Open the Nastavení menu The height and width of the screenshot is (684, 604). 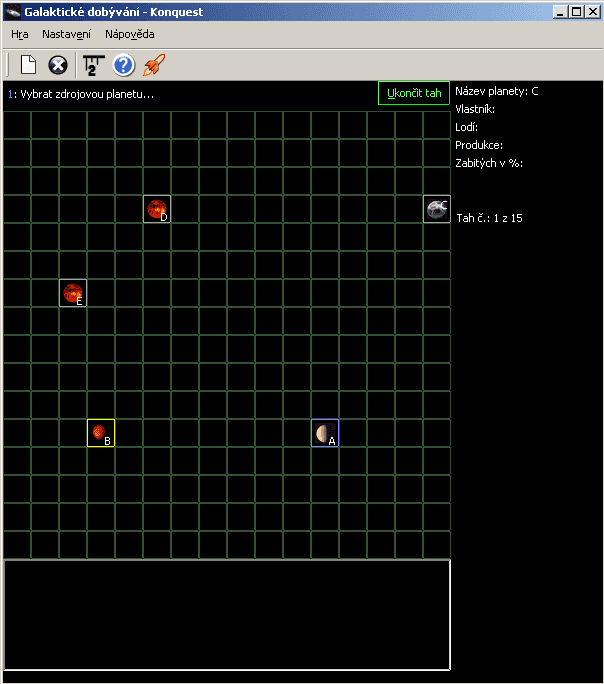pyautogui.click(x=66, y=34)
